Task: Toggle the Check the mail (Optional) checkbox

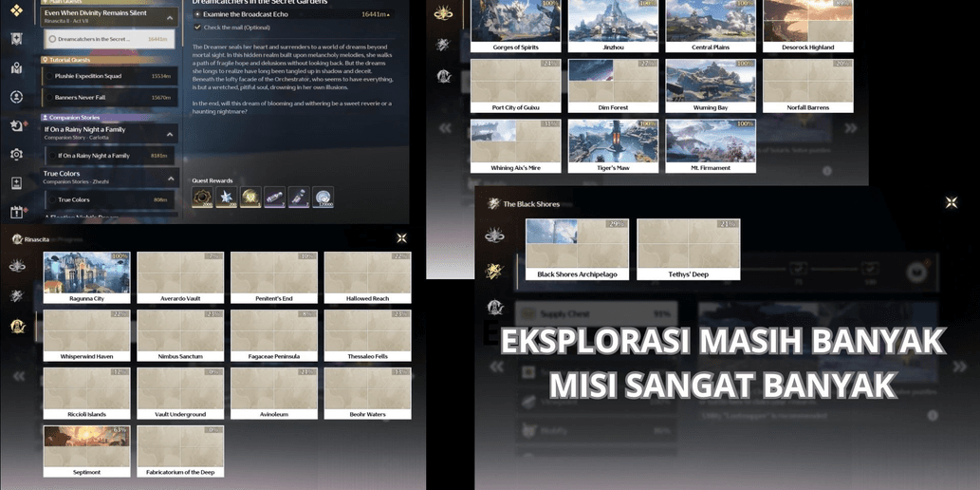Action: tap(197, 27)
